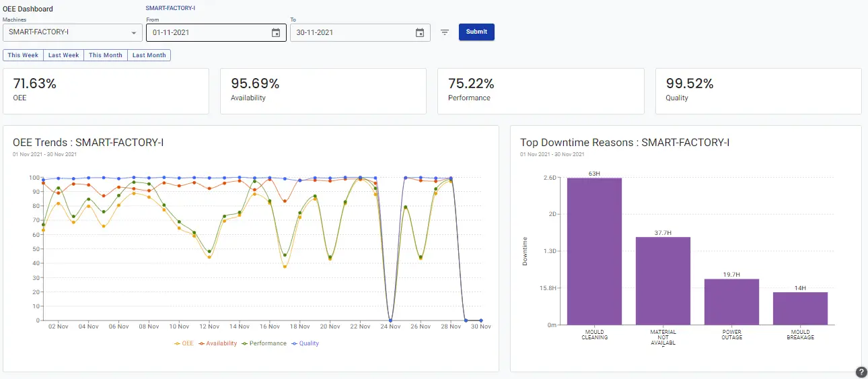Open the From date calendar picker icon

tap(276, 32)
